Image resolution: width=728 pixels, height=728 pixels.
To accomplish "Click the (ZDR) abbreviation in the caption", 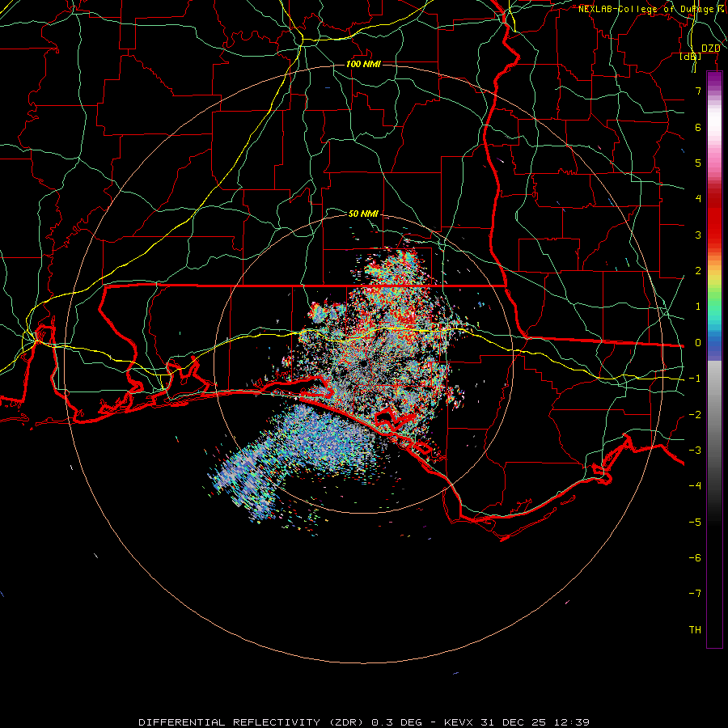I will (348, 722).
